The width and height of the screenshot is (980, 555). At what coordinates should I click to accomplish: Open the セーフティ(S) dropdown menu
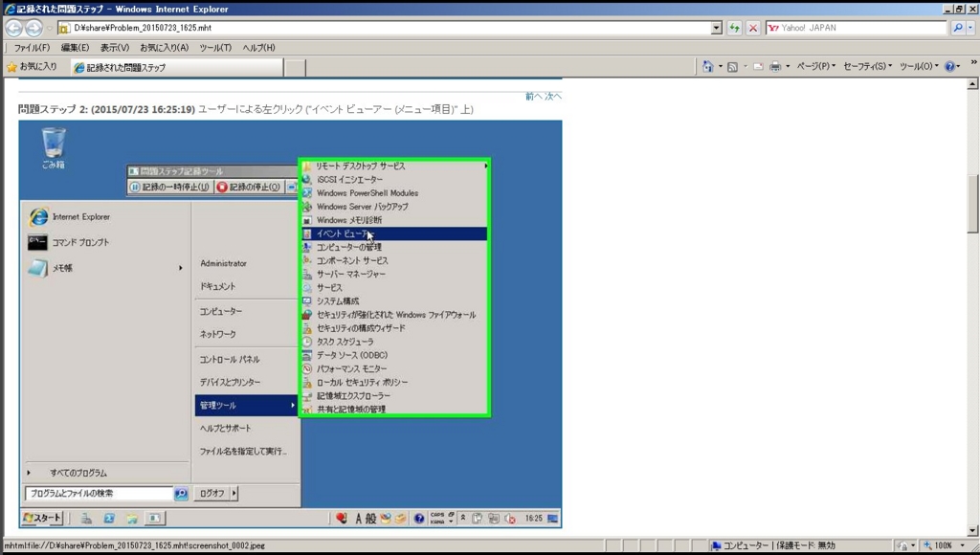click(x=865, y=67)
